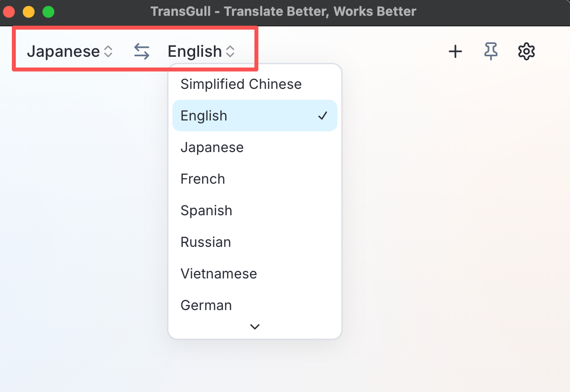Click the swap languages arrows icon
Screen dimensions: 570x392
142,51
